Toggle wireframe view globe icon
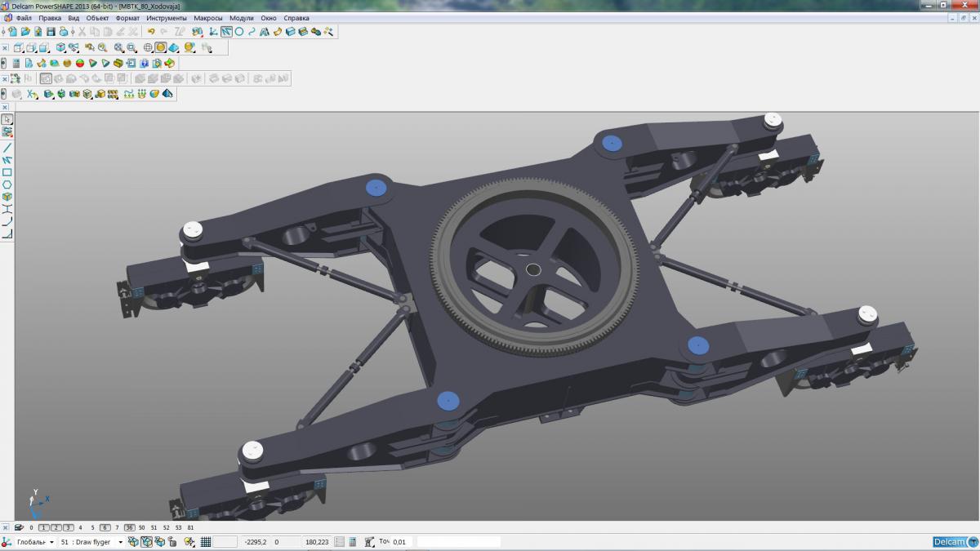This screenshot has width=980, height=551. [x=148, y=47]
